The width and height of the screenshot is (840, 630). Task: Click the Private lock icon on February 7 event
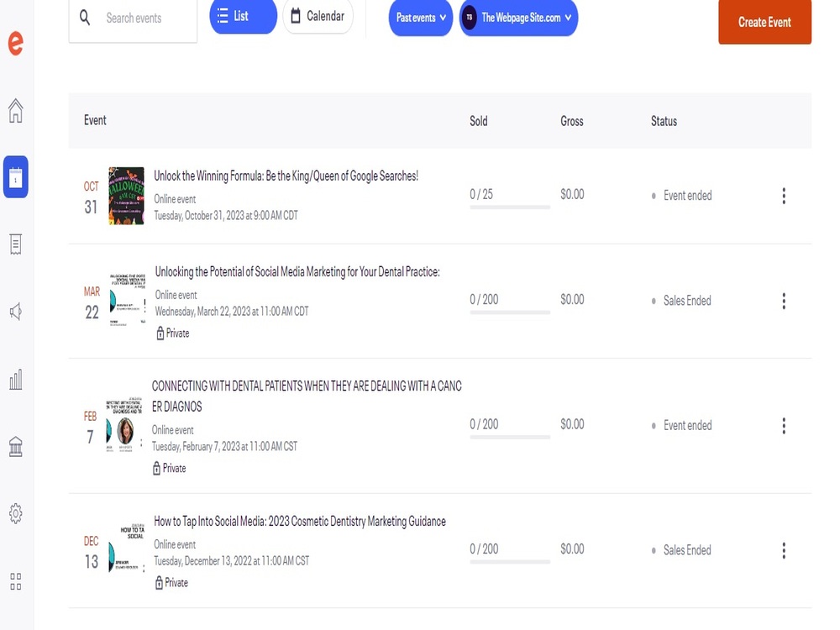tap(156, 468)
